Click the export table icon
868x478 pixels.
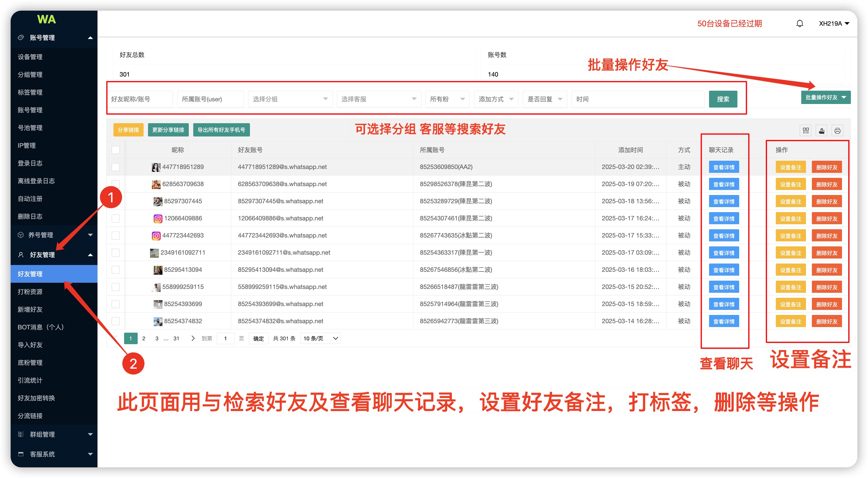pos(822,131)
